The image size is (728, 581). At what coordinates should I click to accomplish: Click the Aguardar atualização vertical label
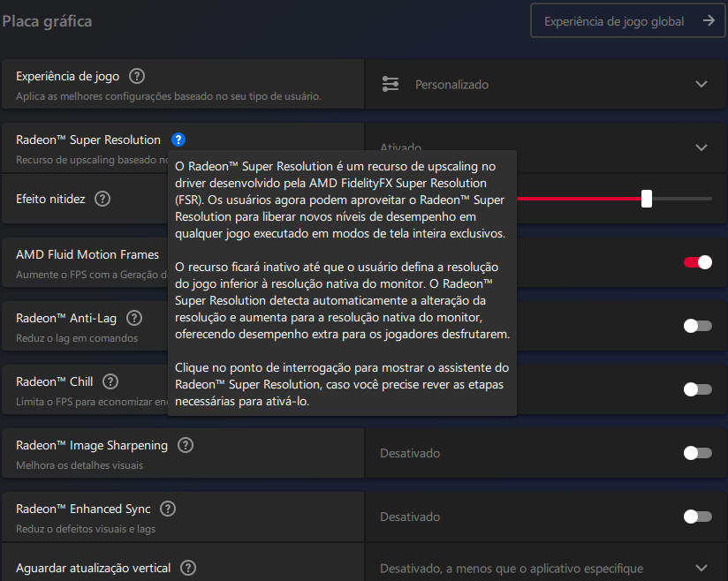pyautogui.click(x=94, y=568)
